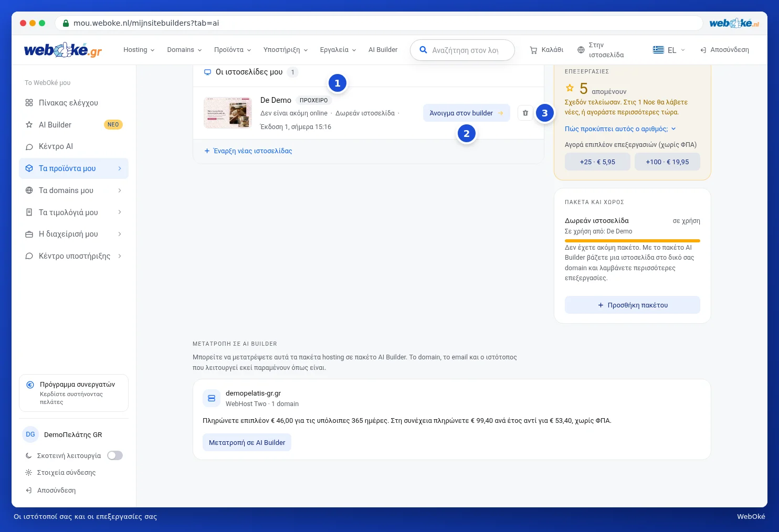Viewport: 779px width, 532px height.
Task: Click the Μετατροπή σε AI Builder button
Action: tap(247, 442)
